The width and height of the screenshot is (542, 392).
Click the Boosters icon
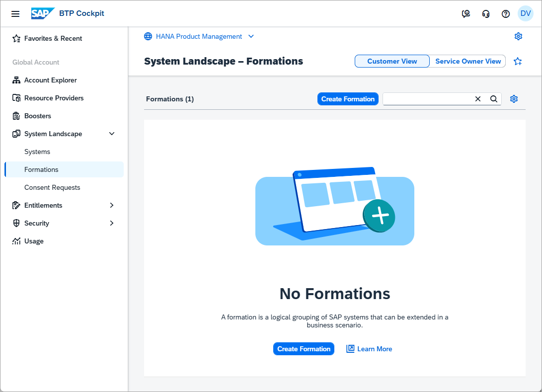(x=16, y=116)
